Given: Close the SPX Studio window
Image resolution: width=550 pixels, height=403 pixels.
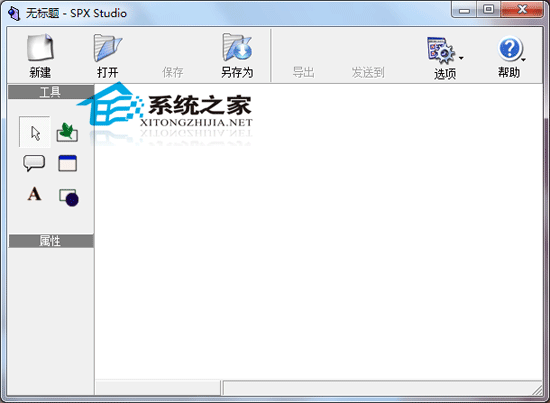Looking at the screenshot, I should pyautogui.click(x=522, y=10).
